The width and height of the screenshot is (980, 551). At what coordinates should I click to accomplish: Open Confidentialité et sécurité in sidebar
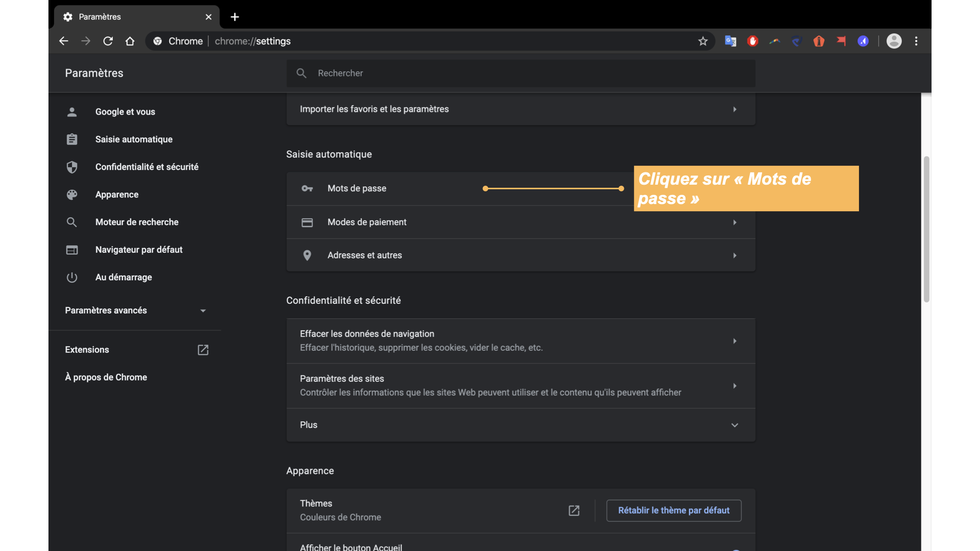[x=146, y=167]
